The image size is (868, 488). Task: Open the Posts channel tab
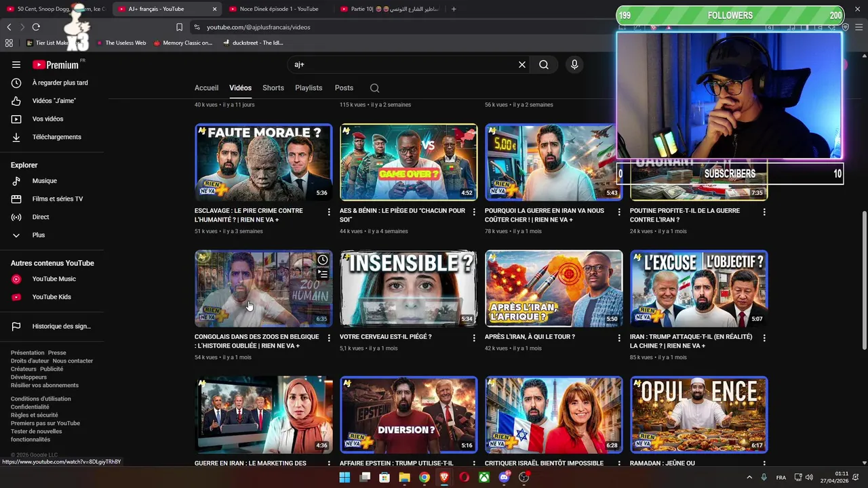(x=344, y=88)
